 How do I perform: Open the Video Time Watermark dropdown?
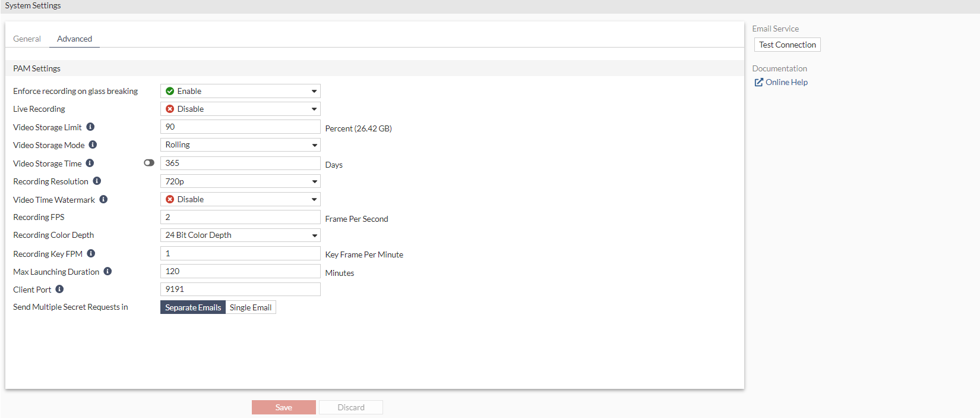pyautogui.click(x=241, y=199)
